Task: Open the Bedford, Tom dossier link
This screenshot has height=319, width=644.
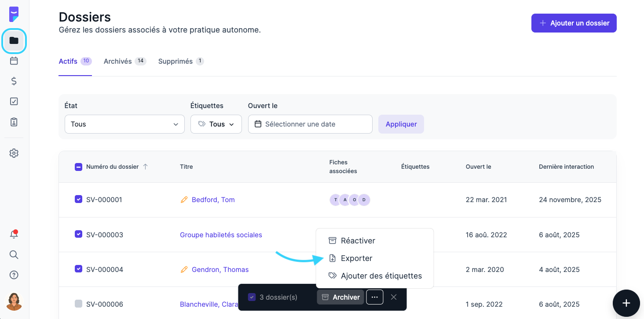Action: click(213, 200)
